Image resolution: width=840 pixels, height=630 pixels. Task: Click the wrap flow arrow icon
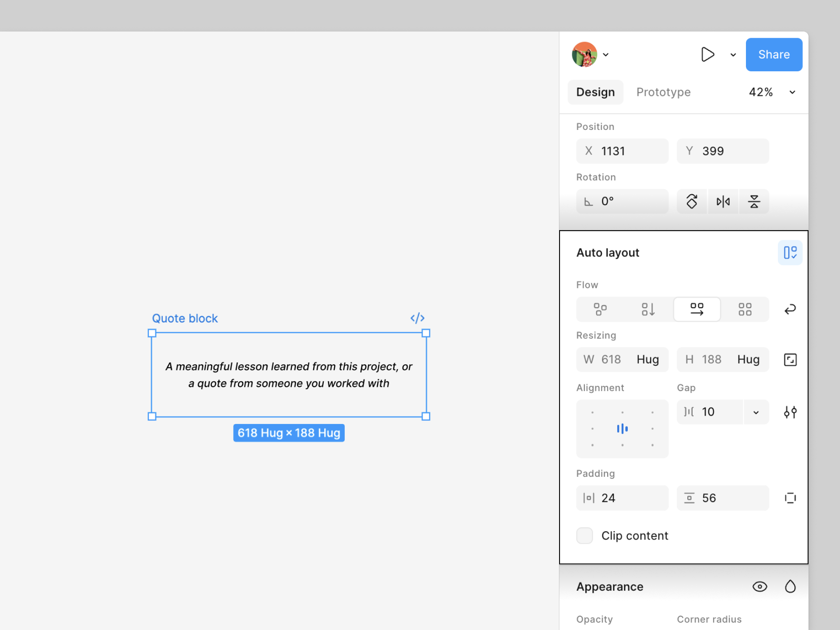point(790,309)
